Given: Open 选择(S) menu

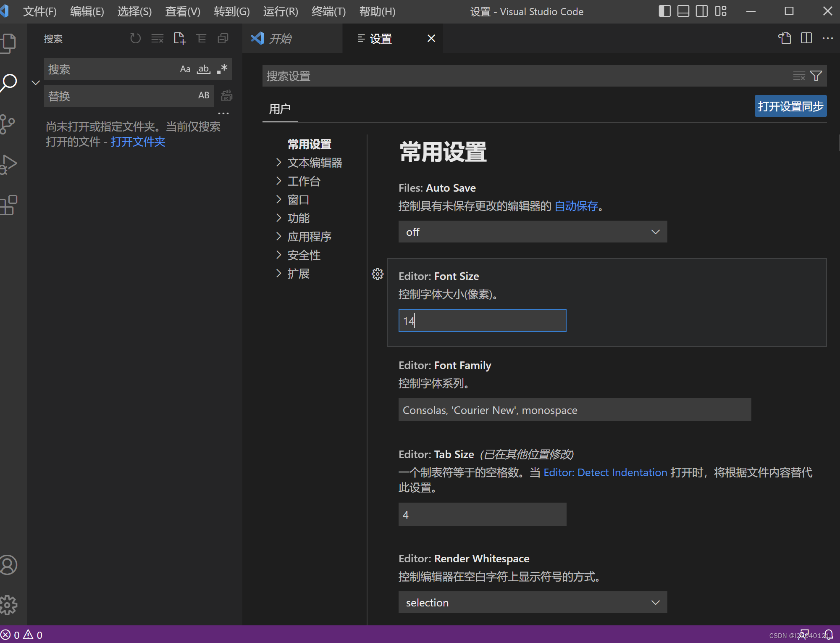Looking at the screenshot, I should (x=134, y=11).
